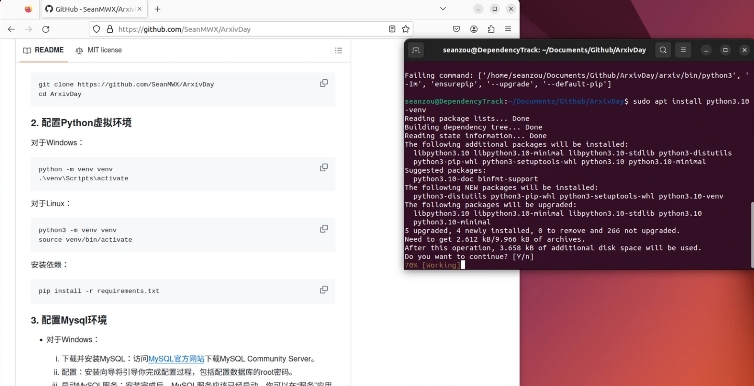This screenshot has height=386, width=754.
Task: Open new terminal tab icon
Action: [416, 50]
